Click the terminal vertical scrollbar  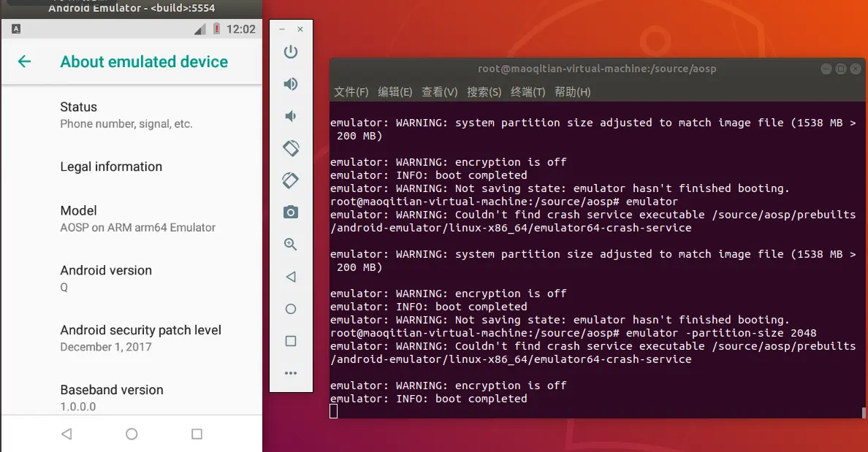coord(864,412)
